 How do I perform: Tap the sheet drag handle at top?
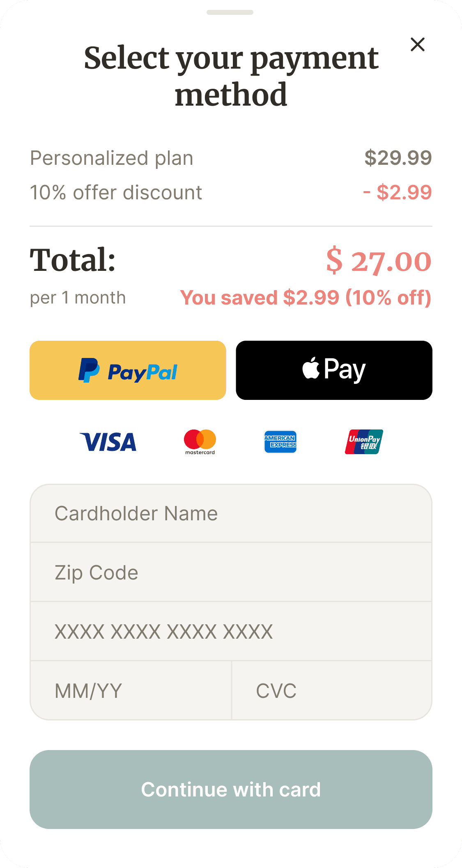[230, 12]
